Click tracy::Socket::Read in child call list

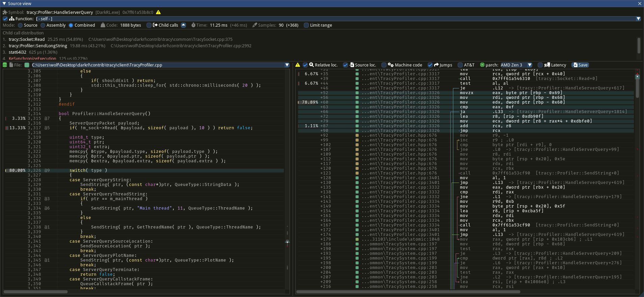(x=27, y=39)
